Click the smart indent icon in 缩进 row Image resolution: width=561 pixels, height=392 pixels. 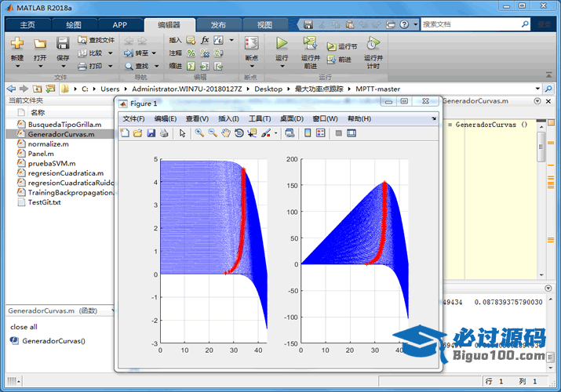(x=191, y=66)
